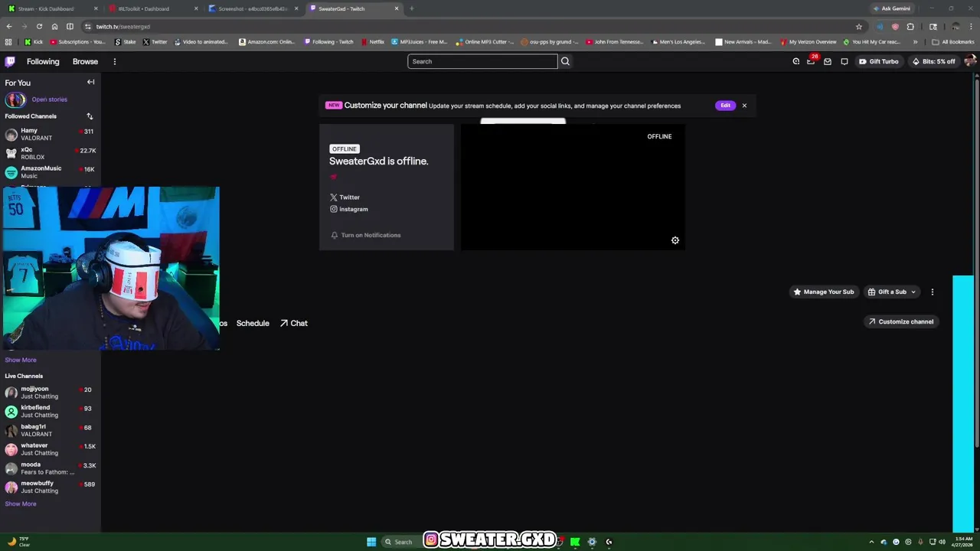
Task: Open AmazonMusic followed channel
Action: pyautogui.click(x=50, y=172)
